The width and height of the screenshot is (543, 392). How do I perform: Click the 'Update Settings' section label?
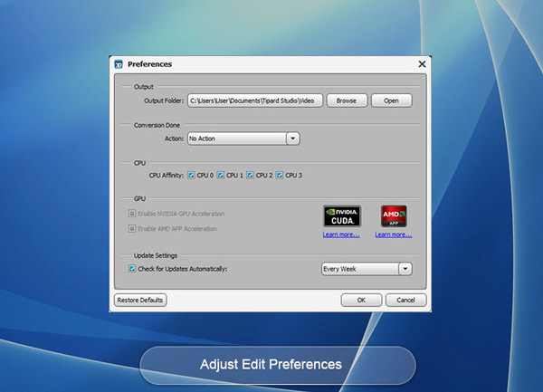[x=156, y=255]
